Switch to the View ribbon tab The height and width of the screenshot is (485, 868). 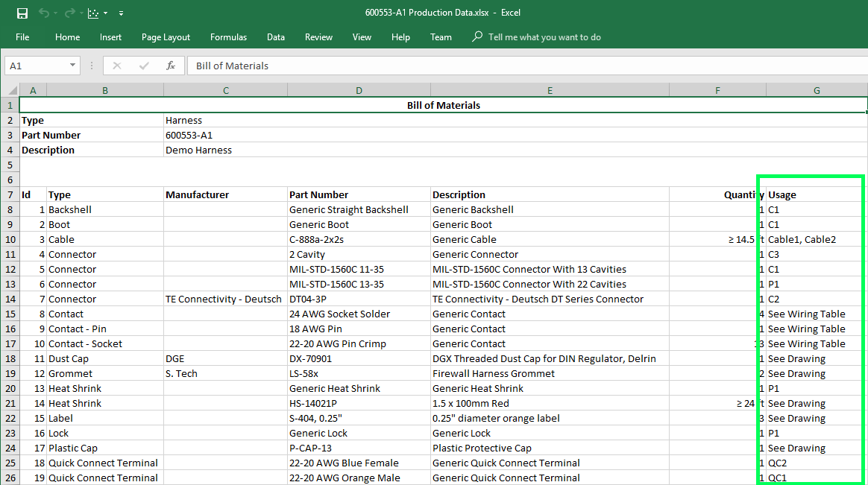[x=362, y=37]
